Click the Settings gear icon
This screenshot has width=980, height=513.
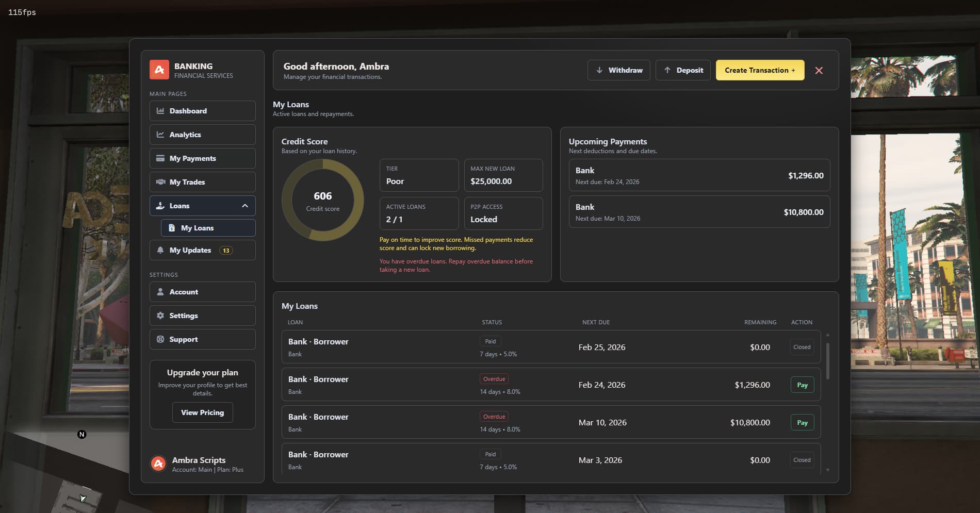(160, 316)
